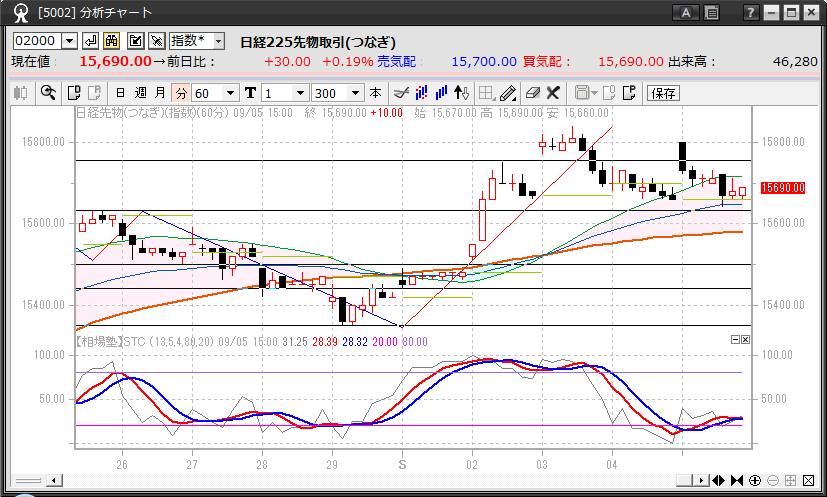Select the eraser tool in toolbar

coord(531,93)
